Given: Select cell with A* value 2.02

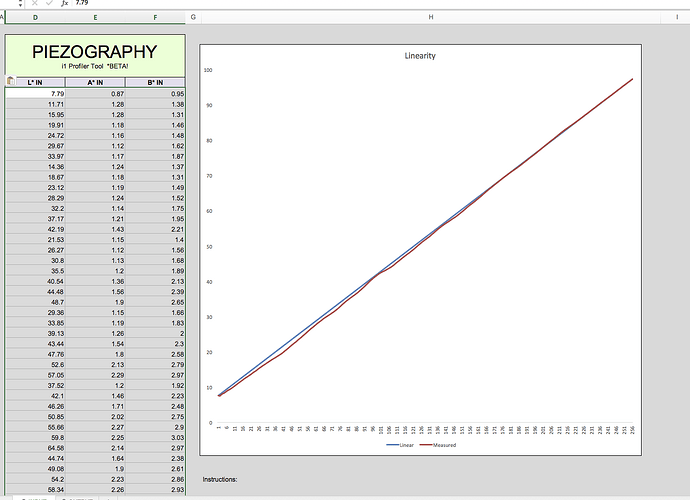Looking at the screenshot, I should [95, 417].
